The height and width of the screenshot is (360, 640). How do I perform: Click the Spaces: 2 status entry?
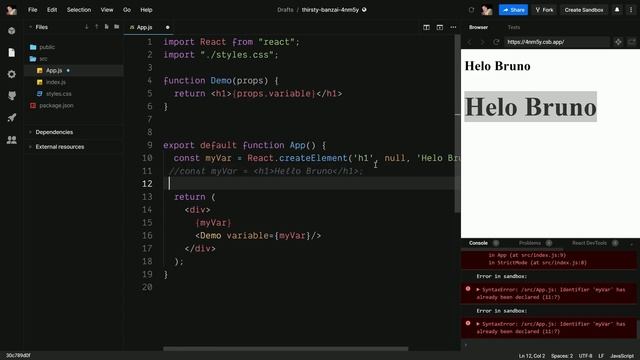click(x=562, y=356)
